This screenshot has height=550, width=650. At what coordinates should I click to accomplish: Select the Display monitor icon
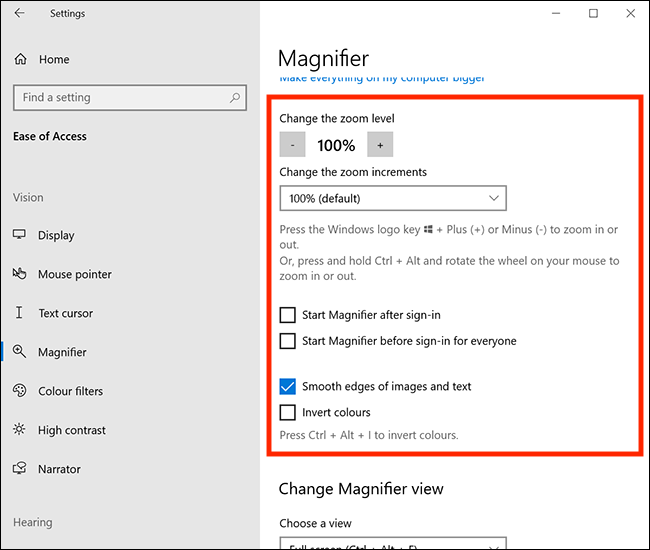(19, 235)
